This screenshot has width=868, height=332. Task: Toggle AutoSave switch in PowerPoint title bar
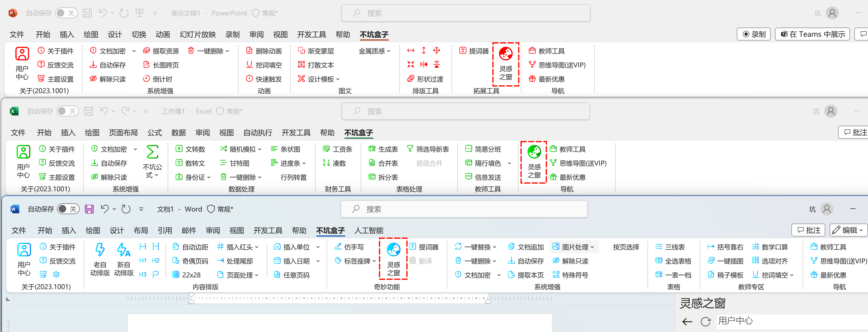click(x=66, y=13)
